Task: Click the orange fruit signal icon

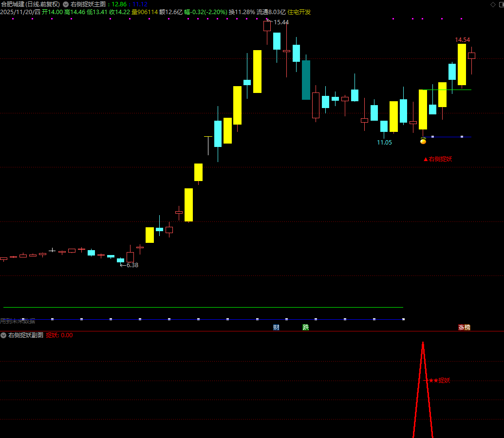Action: pyautogui.click(x=423, y=141)
